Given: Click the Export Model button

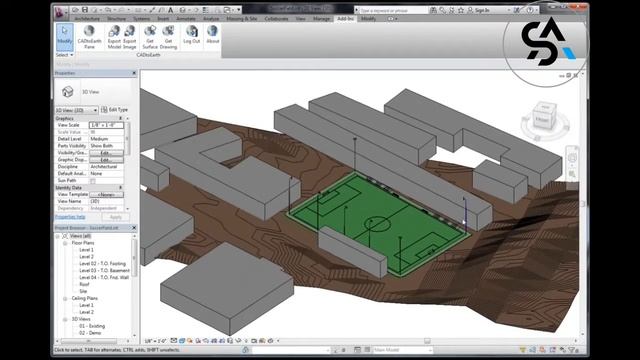Looking at the screenshot, I should 114,37.
